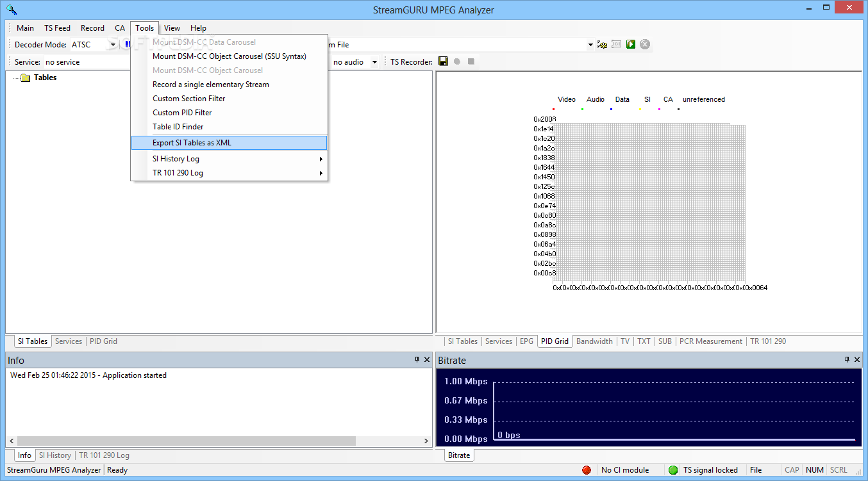Click Export SI Tables as XML
This screenshot has height=481, width=868.
coord(230,143)
